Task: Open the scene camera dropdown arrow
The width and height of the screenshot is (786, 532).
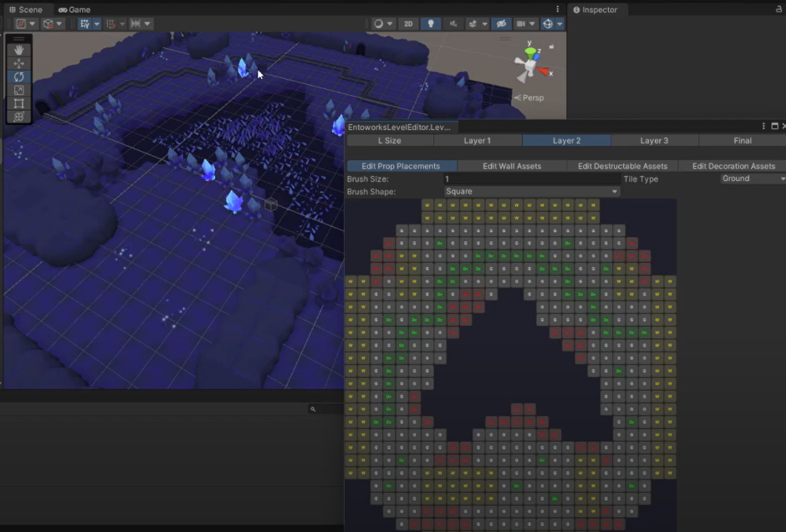Action: click(532, 24)
